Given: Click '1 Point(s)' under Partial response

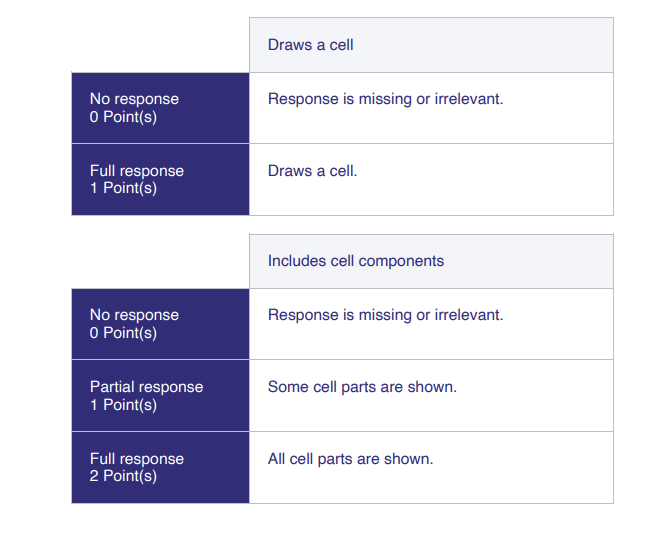Looking at the screenshot, I should pos(123,405).
